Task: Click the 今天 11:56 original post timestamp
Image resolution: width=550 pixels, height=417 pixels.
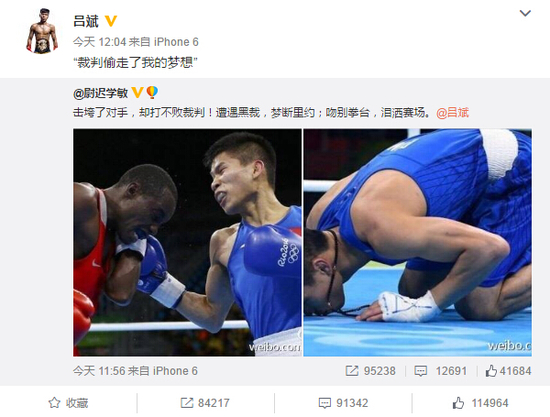Action: 99,371
